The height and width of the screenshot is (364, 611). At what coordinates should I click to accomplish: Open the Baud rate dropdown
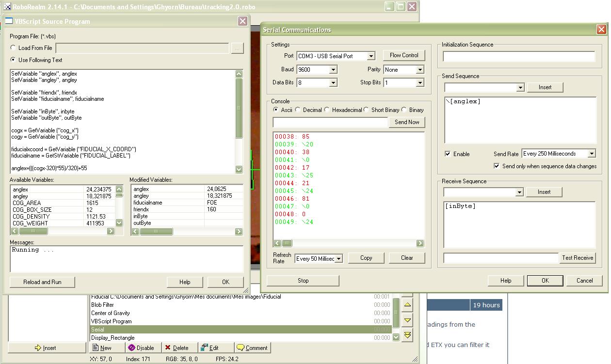click(333, 70)
